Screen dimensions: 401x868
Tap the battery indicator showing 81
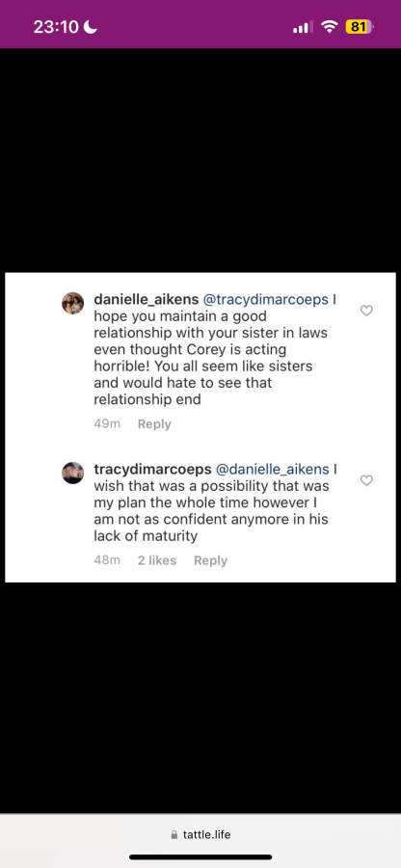[360, 27]
